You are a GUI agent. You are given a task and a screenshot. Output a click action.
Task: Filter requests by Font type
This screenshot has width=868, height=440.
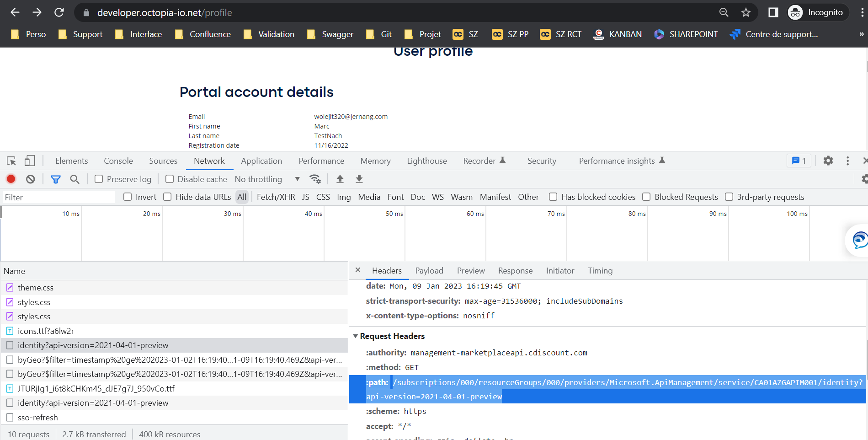pyautogui.click(x=395, y=197)
